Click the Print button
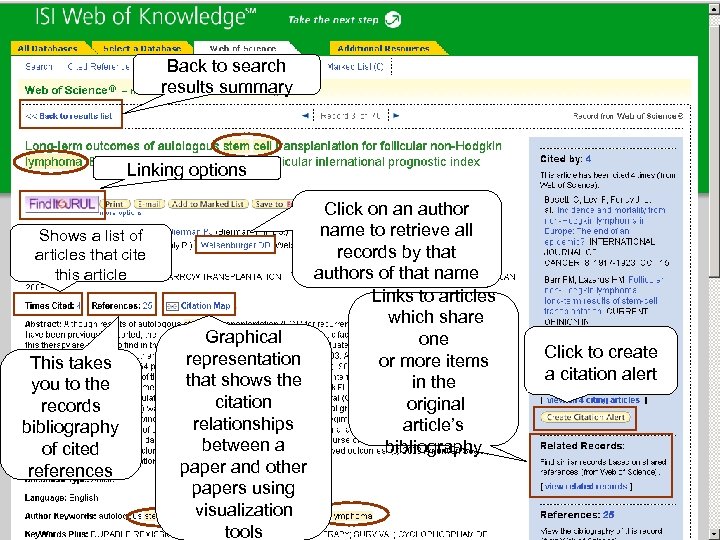The width and height of the screenshot is (720, 540). (115, 204)
